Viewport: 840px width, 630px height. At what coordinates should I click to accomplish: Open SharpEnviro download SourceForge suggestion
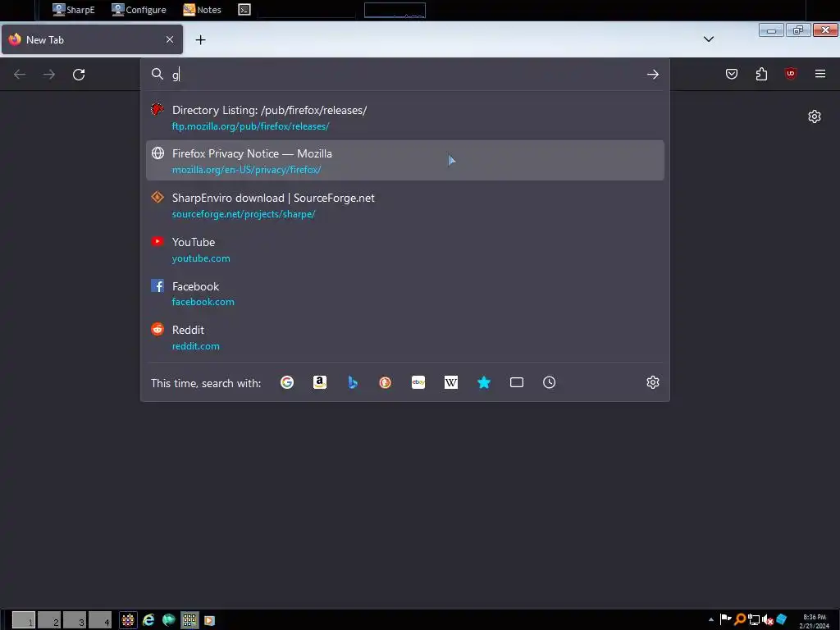pos(405,205)
